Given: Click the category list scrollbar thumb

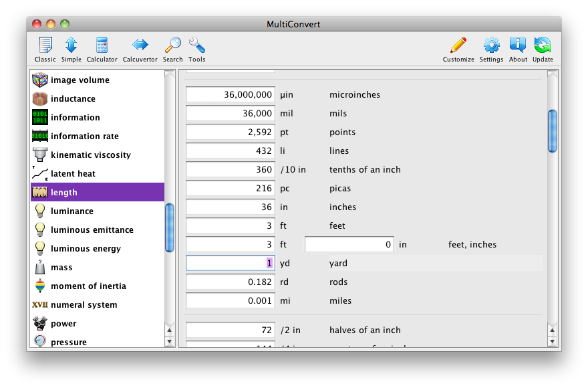Looking at the screenshot, I should point(170,227).
